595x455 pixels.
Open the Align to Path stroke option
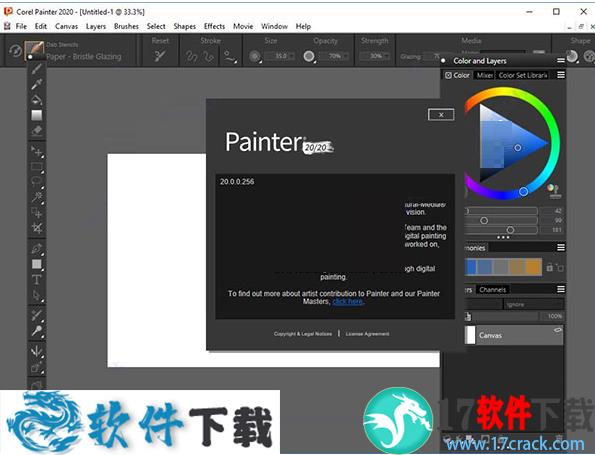pyautogui.click(x=230, y=57)
